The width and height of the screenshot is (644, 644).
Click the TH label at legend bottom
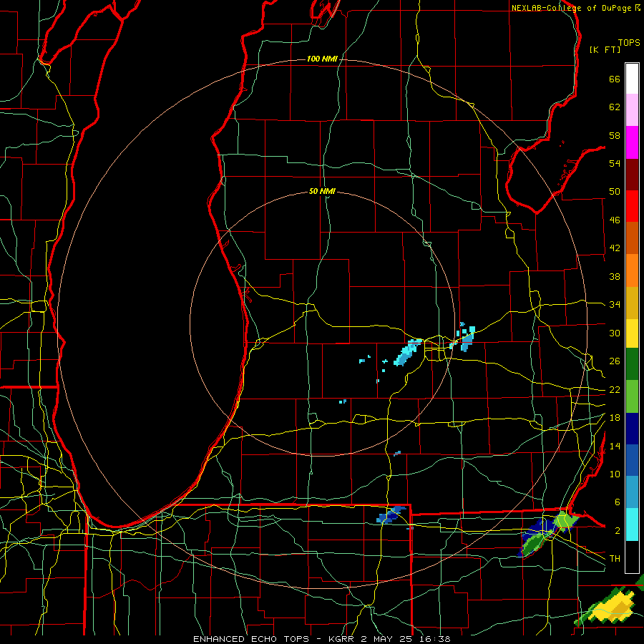coord(615,559)
